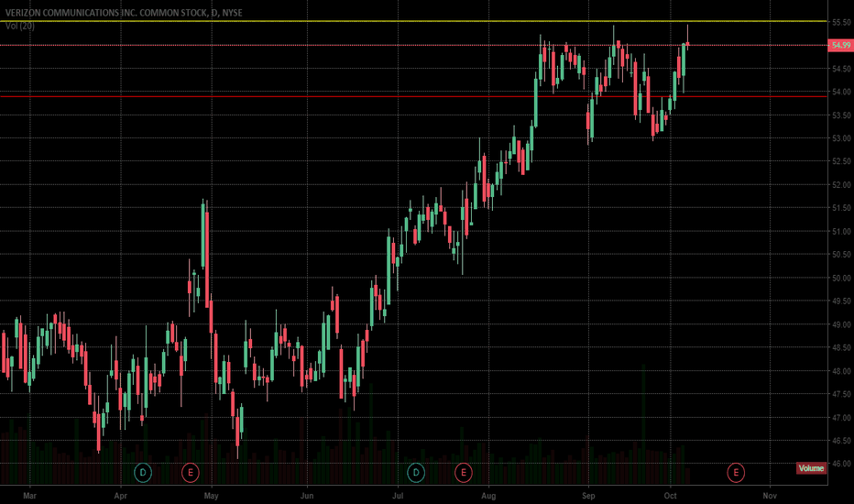The width and height of the screenshot is (854, 504).
Task: Click the 48.00 price axis label
Action: click(x=841, y=371)
